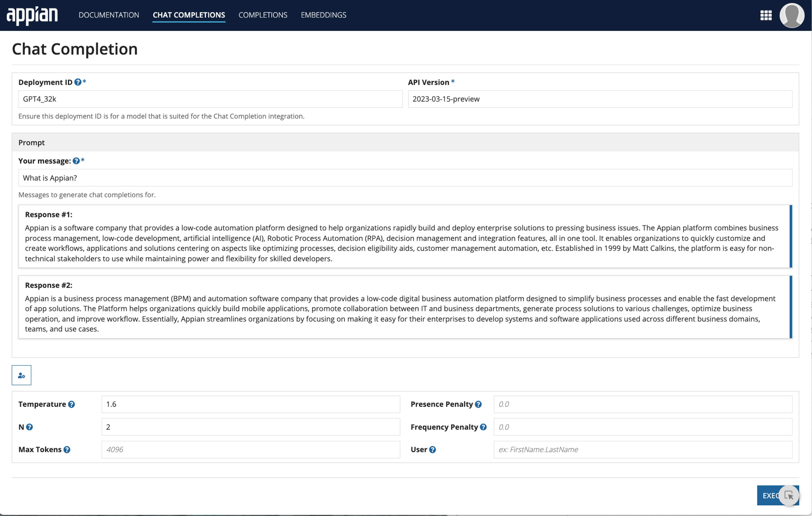
Task: Click the Your message input field
Action: [405, 178]
